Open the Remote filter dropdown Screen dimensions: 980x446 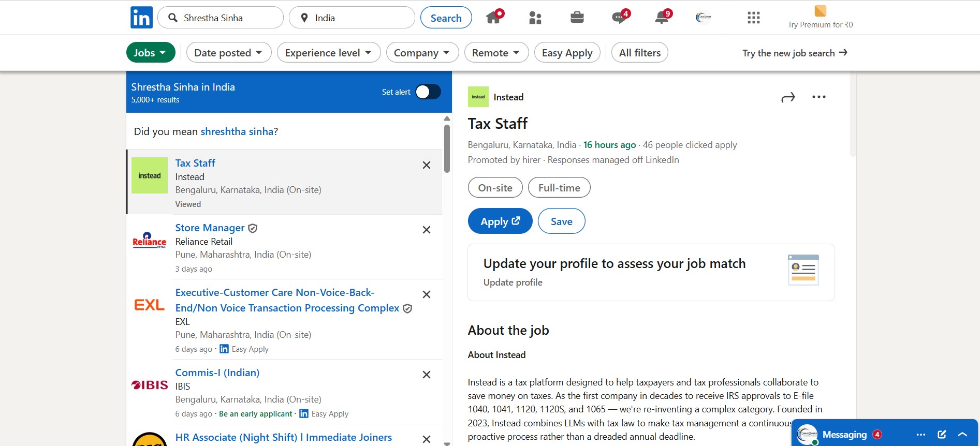coord(496,52)
